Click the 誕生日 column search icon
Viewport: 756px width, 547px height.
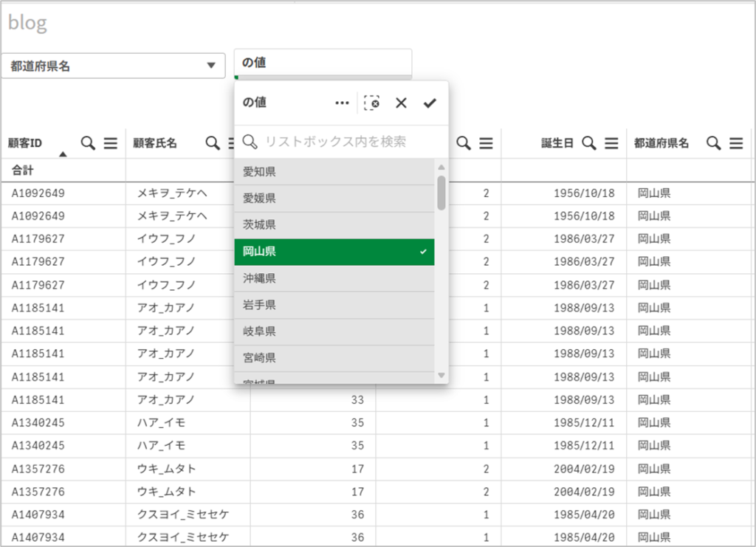(589, 144)
